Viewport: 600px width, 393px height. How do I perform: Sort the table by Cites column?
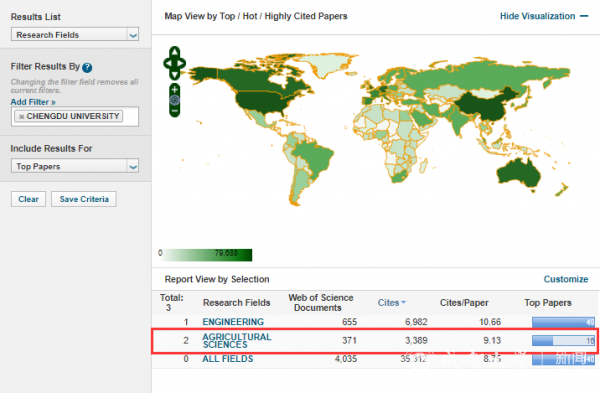point(391,303)
